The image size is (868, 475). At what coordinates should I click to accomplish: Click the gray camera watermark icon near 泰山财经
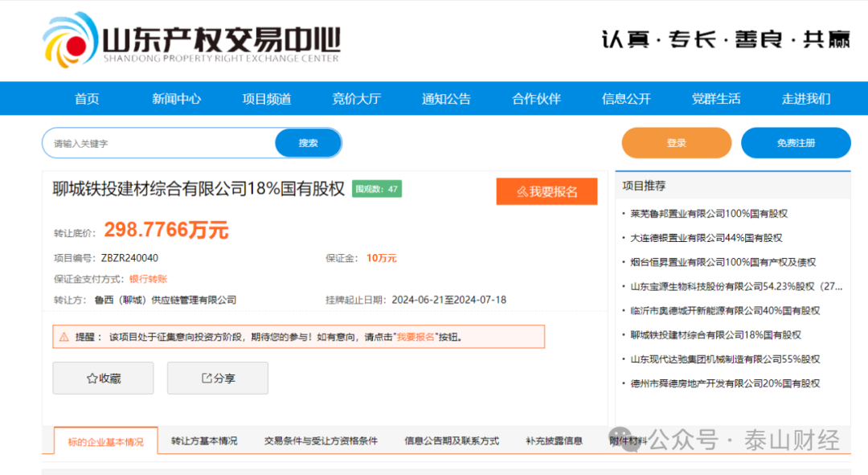(x=619, y=439)
